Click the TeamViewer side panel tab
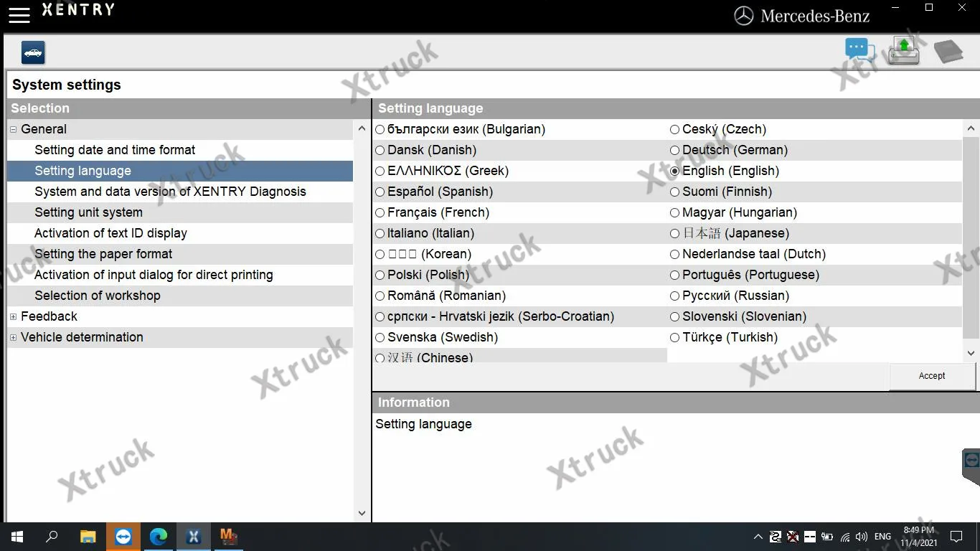The width and height of the screenshot is (980, 551). 971,466
